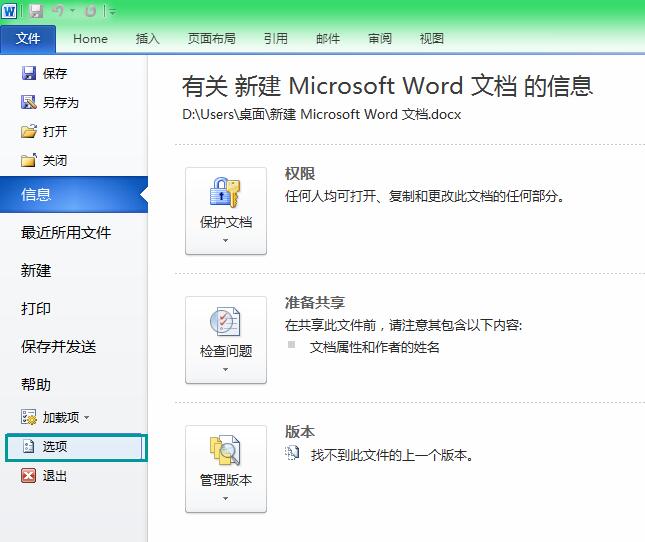Image resolution: width=645 pixels, height=542 pixels.
Task: Click the 权限 heading
Action: coord(300,174)
